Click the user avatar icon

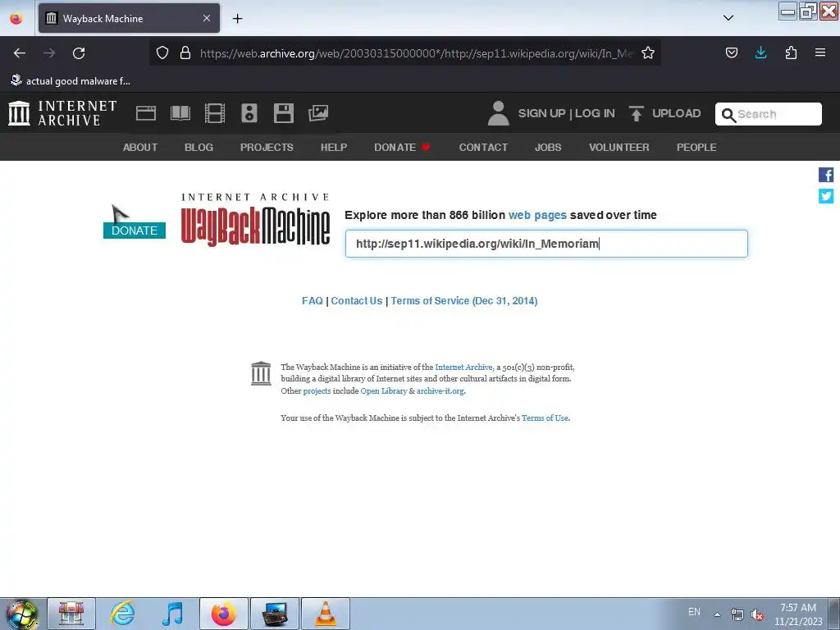(498, 113)
